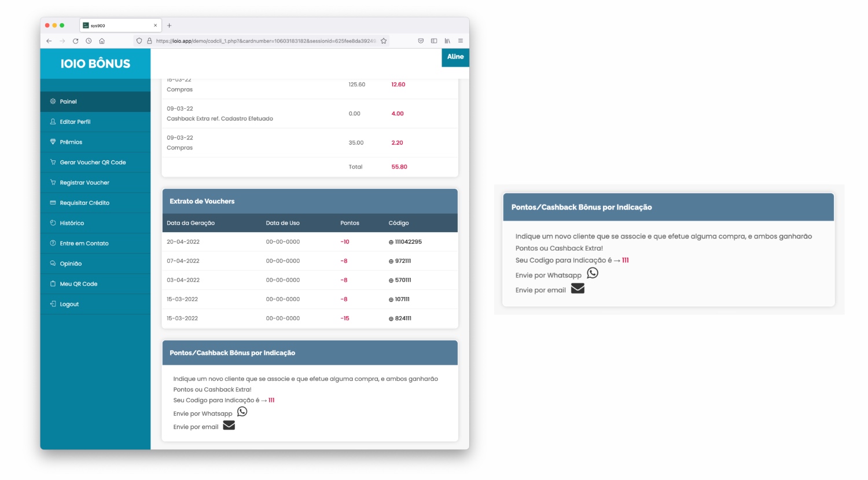The width and height of the screenshot is (868, 480).
Task: Open Prêmios from the sidebar
Action: pyautogui.click(x=71, y=142)
